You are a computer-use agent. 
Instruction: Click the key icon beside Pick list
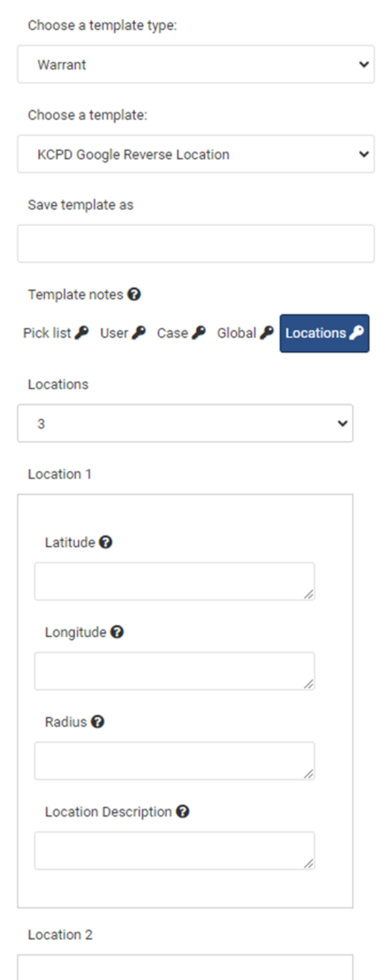[82, 333]
